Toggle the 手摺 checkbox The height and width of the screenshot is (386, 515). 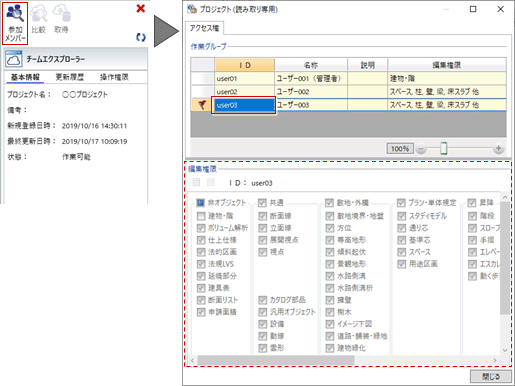(472, 240)
